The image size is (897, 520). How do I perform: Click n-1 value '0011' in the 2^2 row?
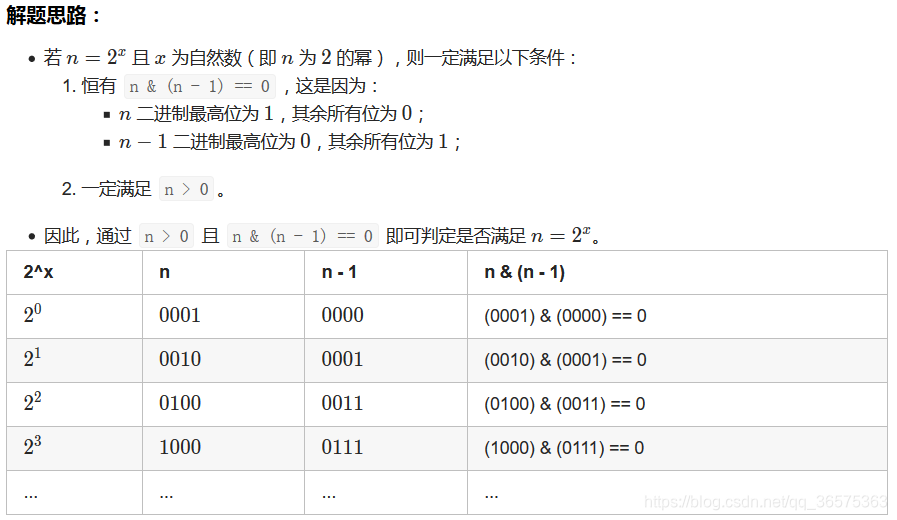(x=343, y=403)
